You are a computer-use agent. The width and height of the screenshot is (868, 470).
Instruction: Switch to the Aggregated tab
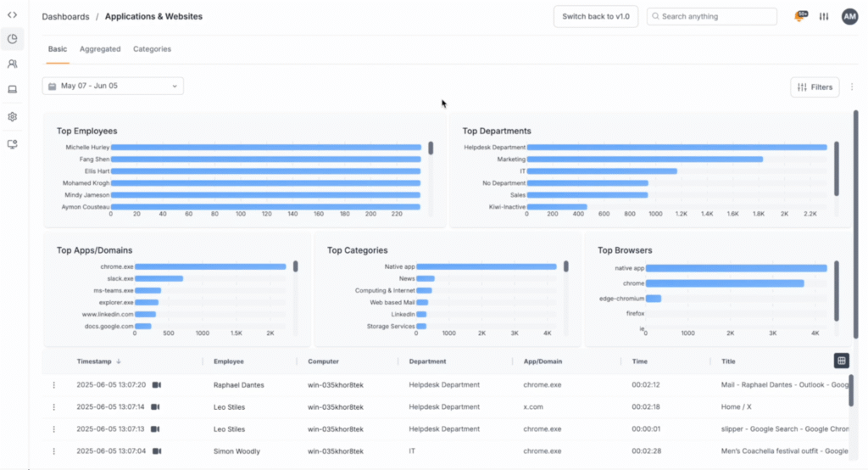click(x=100, y=49)
